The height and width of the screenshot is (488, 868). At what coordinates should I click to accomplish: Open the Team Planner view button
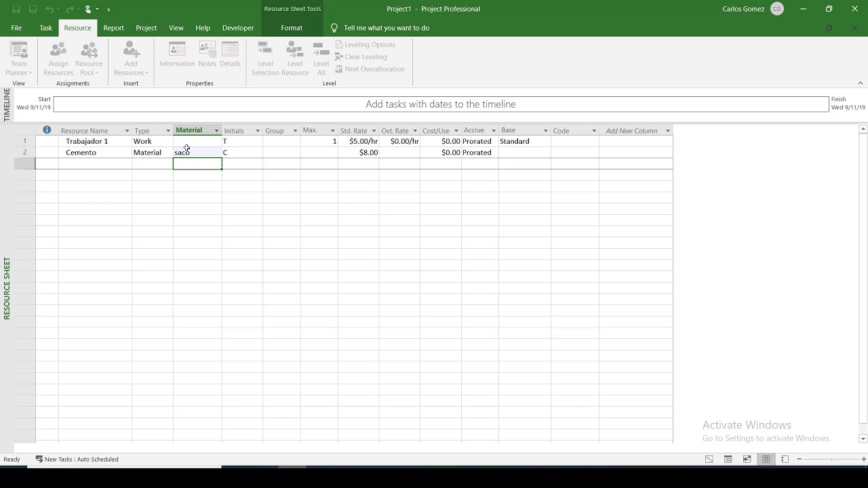[x=19, y=59]
